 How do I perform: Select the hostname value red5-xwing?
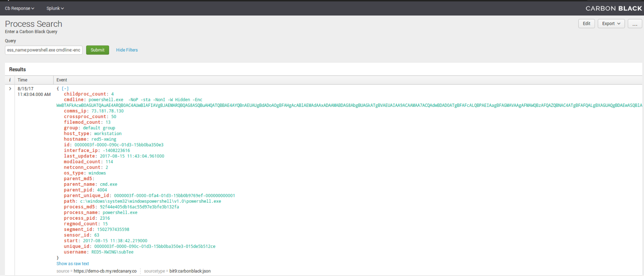pyautogui.click(x=104, y=139)
